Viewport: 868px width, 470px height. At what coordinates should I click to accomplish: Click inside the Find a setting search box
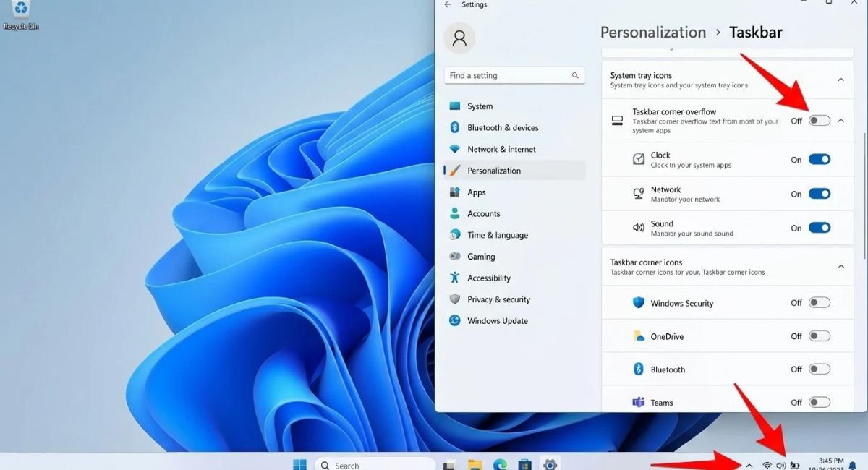point(514,75)
